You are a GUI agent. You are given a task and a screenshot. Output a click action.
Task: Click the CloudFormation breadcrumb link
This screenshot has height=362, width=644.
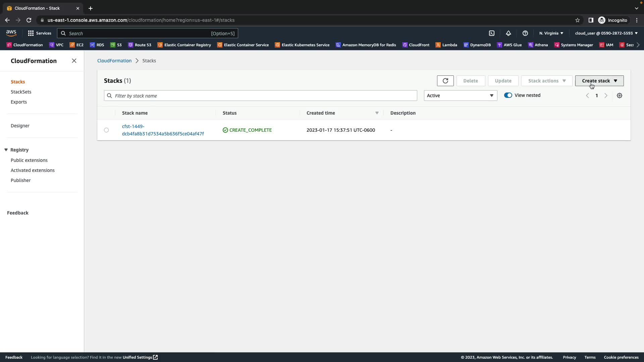[x=114, y=61]
